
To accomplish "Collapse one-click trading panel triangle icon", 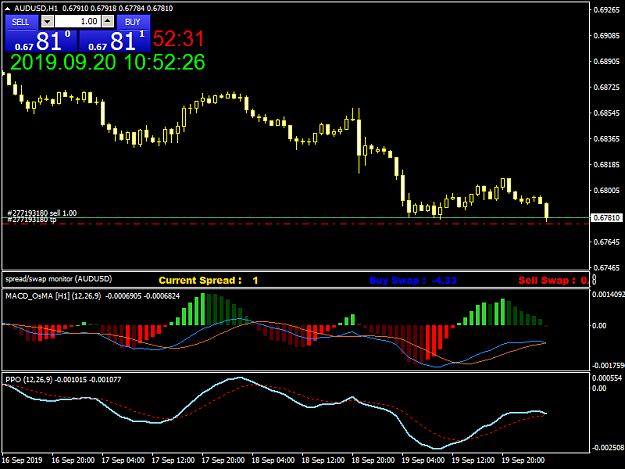I will click(x=7, y=8).
